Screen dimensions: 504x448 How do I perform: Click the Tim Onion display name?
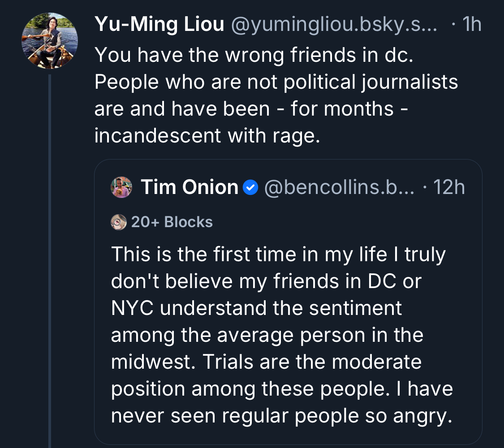(189, 187)
